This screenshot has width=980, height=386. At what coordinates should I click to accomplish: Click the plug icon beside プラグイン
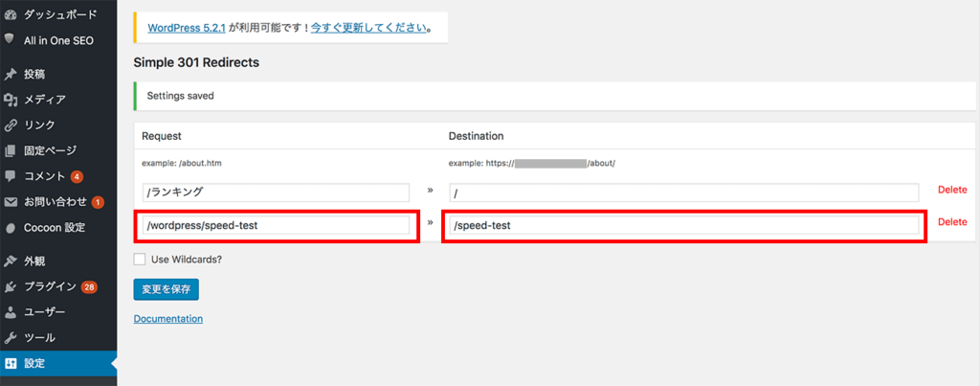[x=10, y=287]
